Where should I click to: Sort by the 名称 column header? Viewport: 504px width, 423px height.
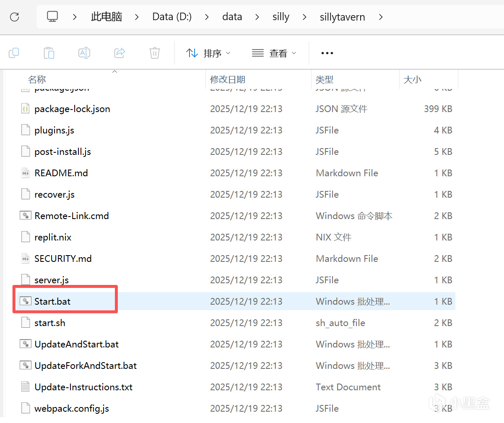[37, 79]
